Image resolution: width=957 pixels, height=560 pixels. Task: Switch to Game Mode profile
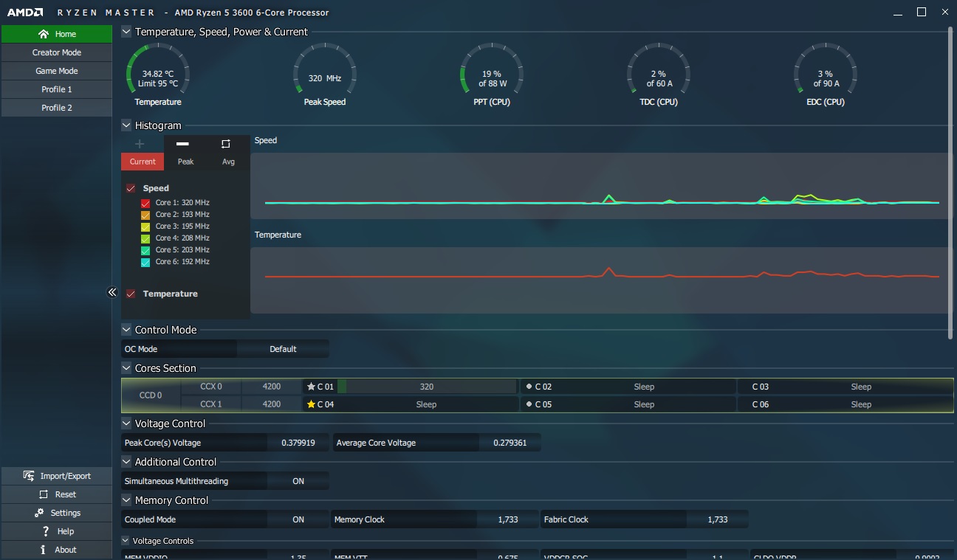point(56,71)
